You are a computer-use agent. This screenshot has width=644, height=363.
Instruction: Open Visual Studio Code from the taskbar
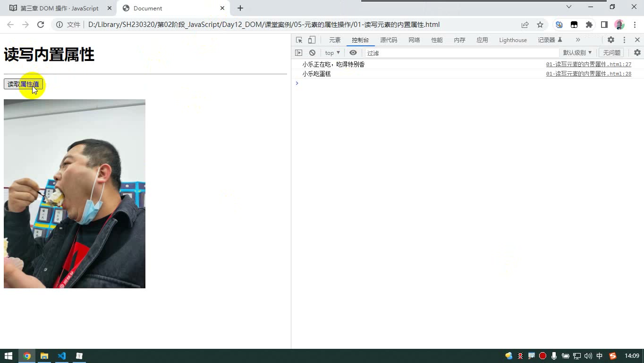click(62, 356)
